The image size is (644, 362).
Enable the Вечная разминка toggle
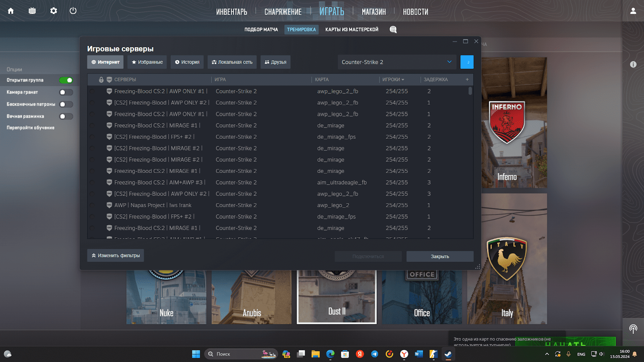tap(66, 116)
